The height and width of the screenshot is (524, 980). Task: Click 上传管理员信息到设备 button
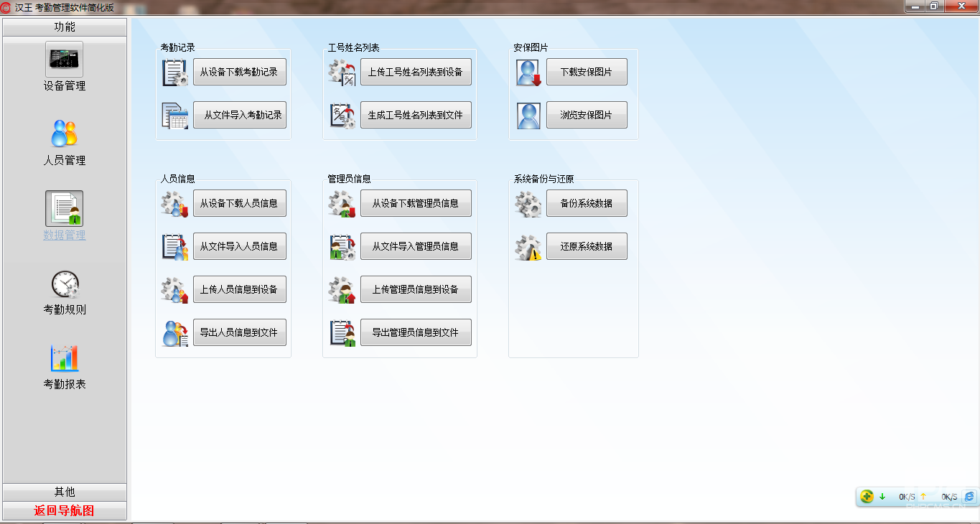pos(416,289)
